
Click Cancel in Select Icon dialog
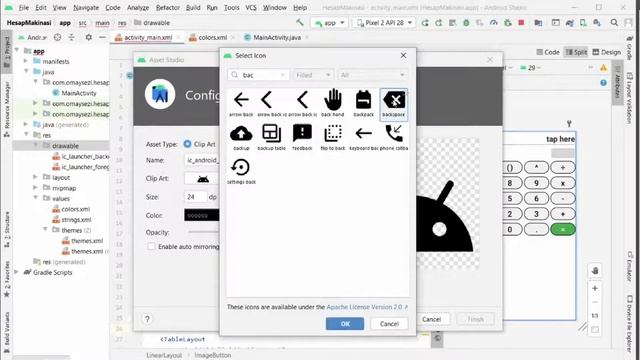389,324
